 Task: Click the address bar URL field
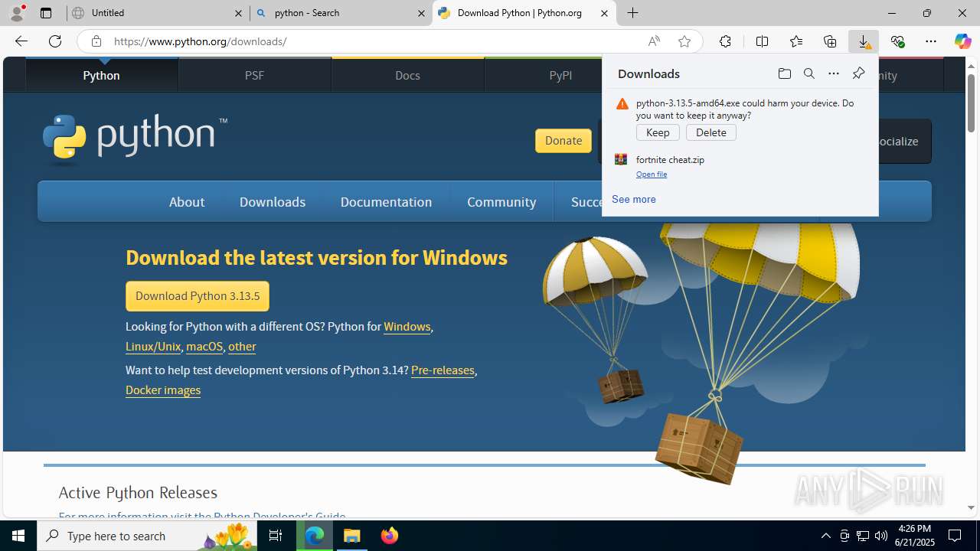point(375,41)
